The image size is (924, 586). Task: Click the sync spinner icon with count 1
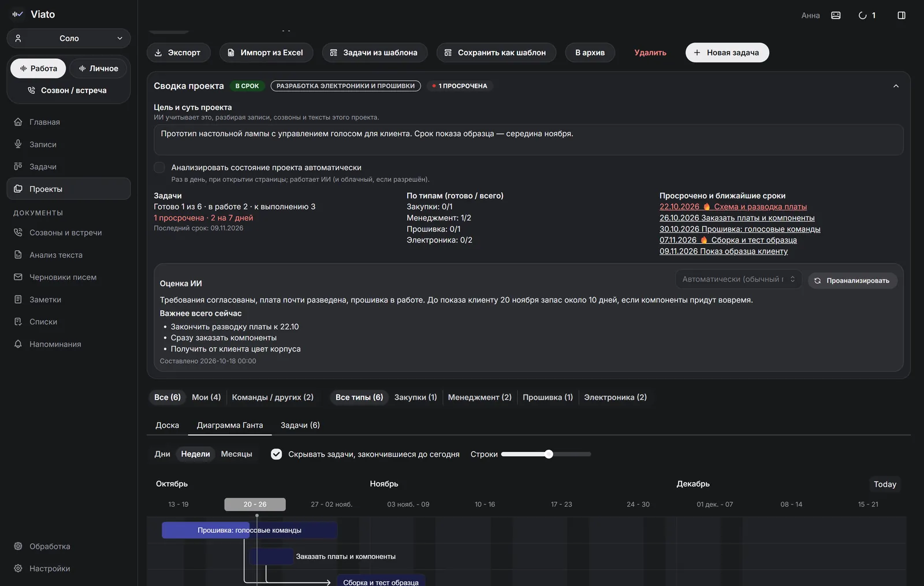867,16
